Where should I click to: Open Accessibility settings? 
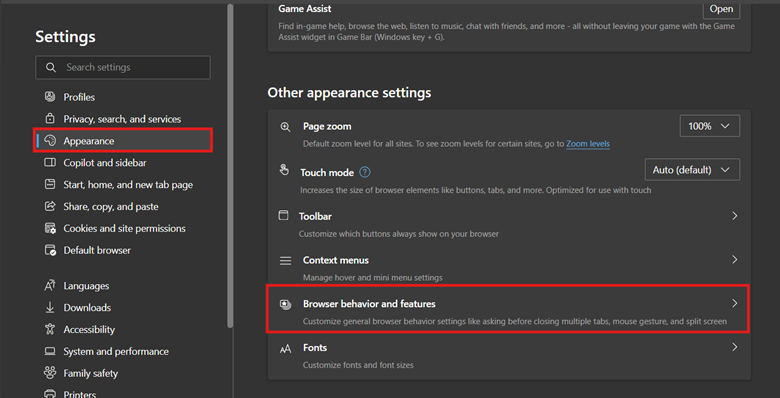(123, 330)
